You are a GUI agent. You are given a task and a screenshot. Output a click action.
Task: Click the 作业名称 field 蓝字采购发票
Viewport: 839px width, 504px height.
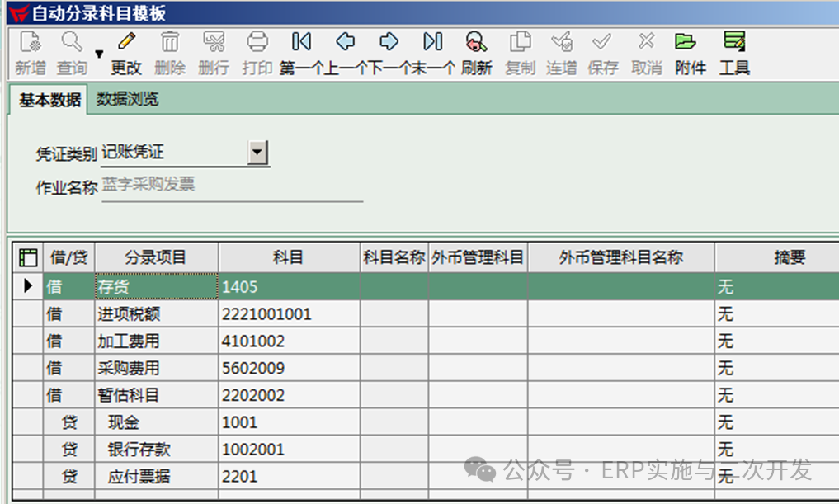point(232,186)
